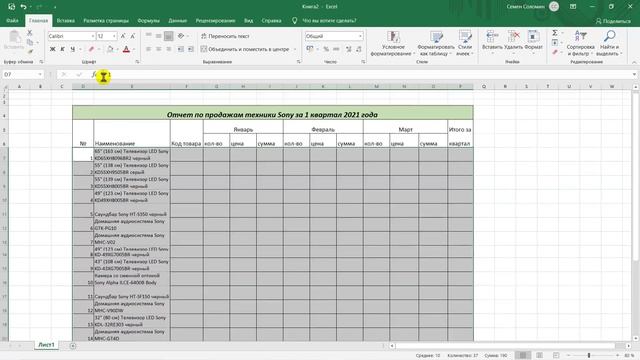Screen dimensions: 640x360
Task: Open the Merge and center dropdown arrow
Action: 295,49
